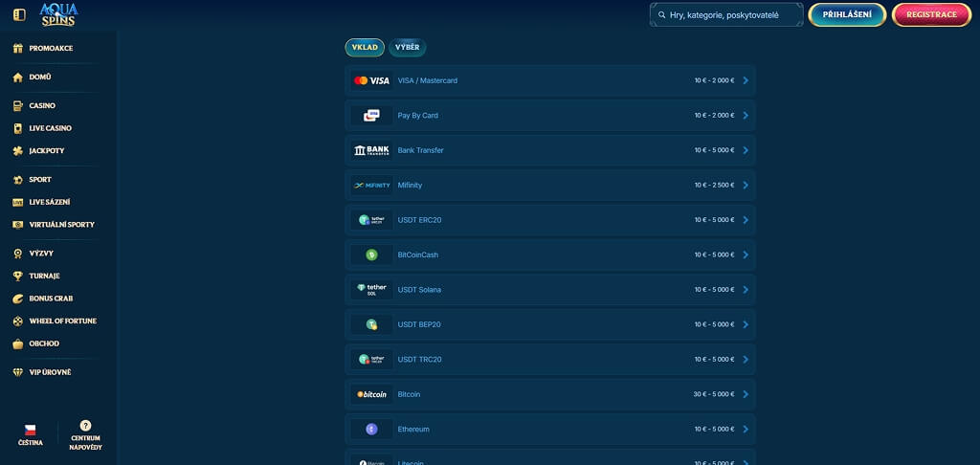Click the Czech flag language icon
Screen dimensions: 980x465
30,430
